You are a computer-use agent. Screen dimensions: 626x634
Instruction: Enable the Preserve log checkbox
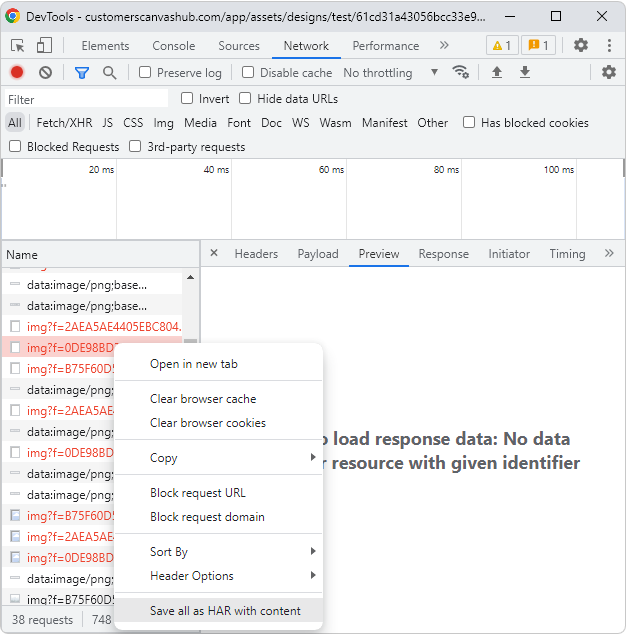(x=145, y=72)
